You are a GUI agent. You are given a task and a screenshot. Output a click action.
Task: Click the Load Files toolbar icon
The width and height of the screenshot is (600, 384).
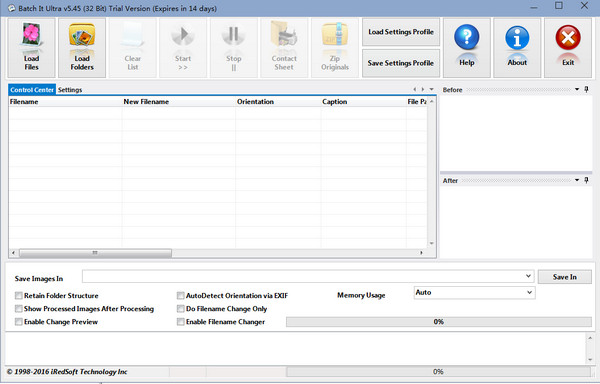31,47
